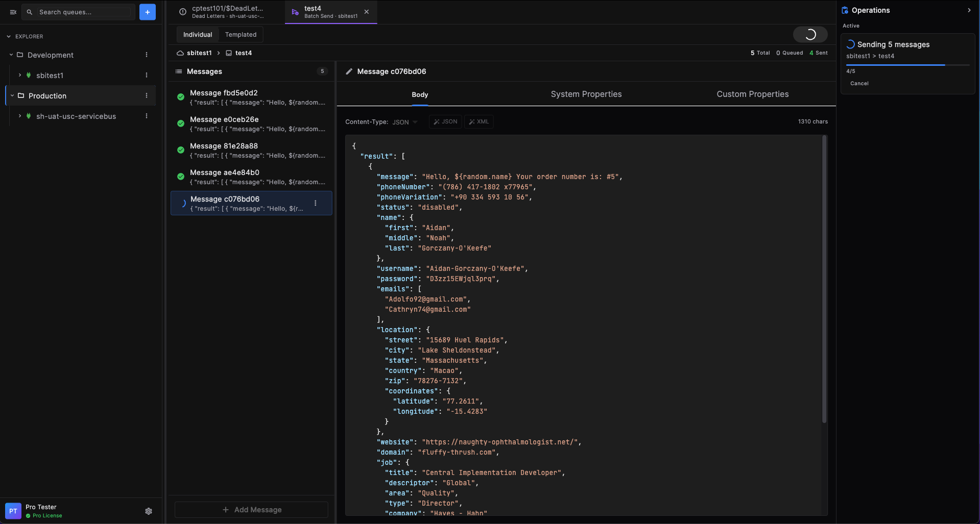Image resolution: width=980 pixels, height=524 pixels.
Task: Click the sending progress bar in Operations
Action: [907, 65]
